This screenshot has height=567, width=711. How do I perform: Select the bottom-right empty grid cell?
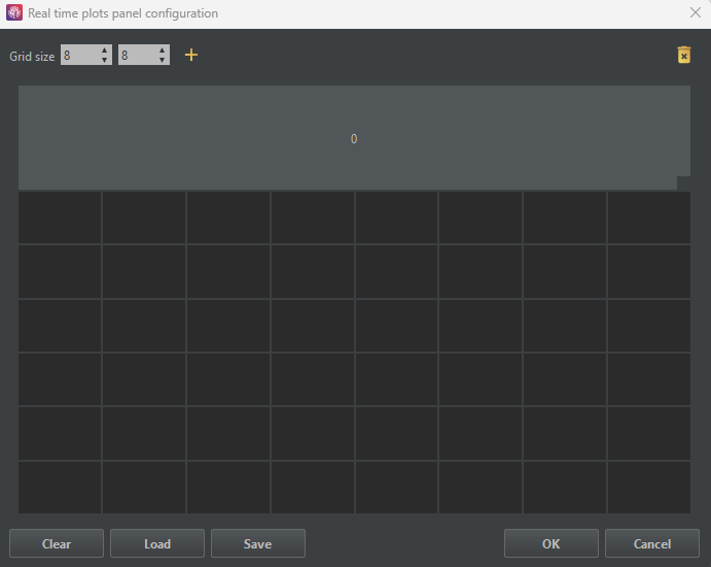tap(648, 487)
